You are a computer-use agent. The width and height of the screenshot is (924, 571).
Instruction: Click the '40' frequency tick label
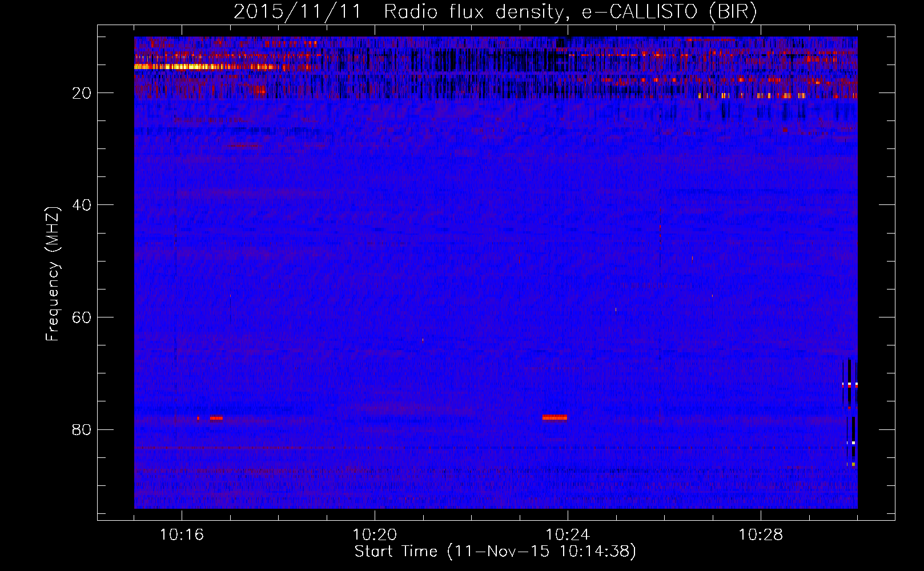(x=82, y=205)
